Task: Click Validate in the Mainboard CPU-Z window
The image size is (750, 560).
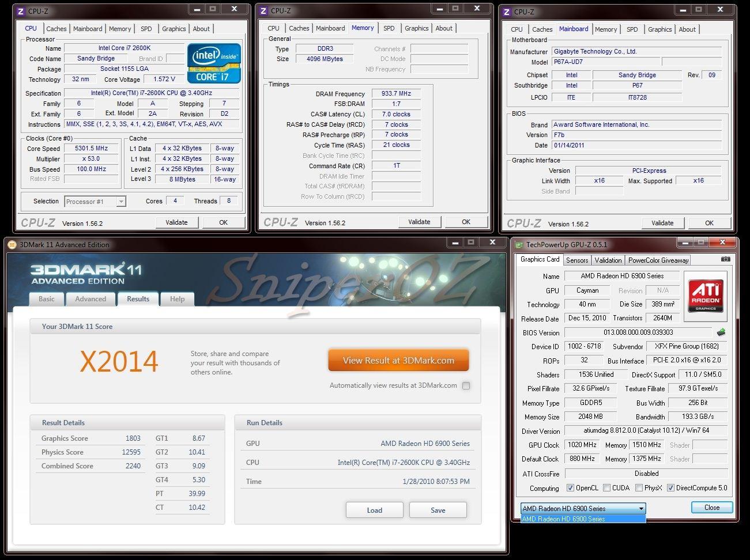Action: pos(662,223)
